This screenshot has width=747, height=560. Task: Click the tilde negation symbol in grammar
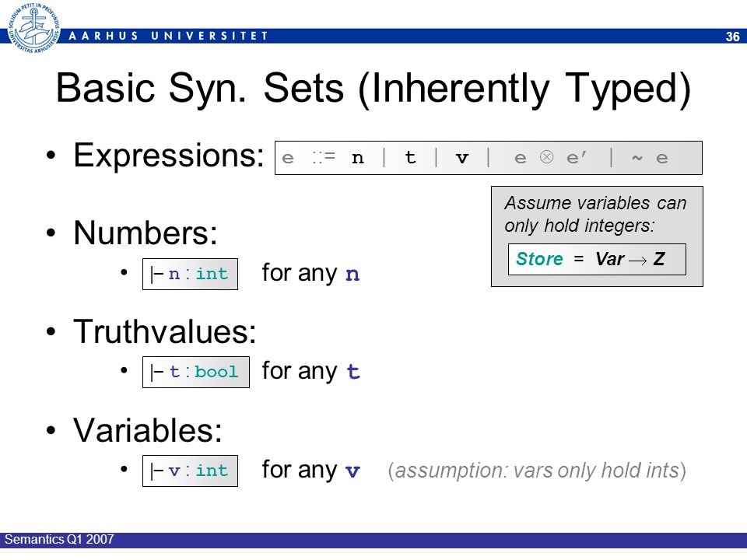[x=637, y=158]
